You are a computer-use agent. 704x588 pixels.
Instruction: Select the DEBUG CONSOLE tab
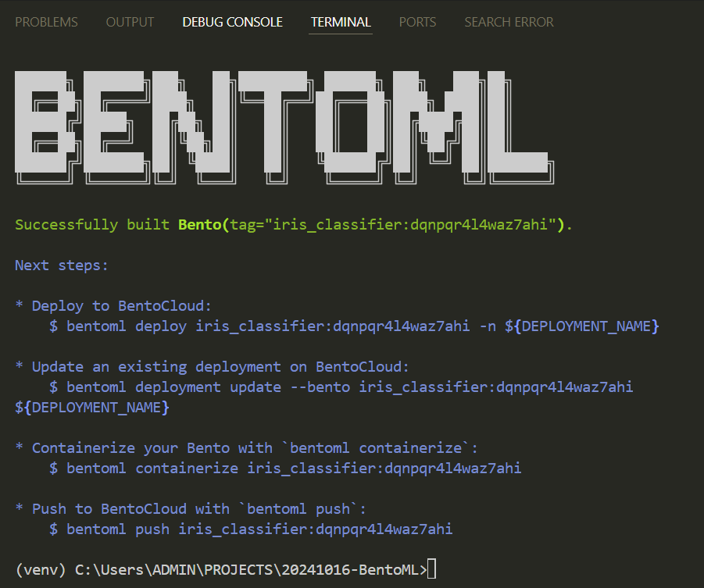[232, 22]
